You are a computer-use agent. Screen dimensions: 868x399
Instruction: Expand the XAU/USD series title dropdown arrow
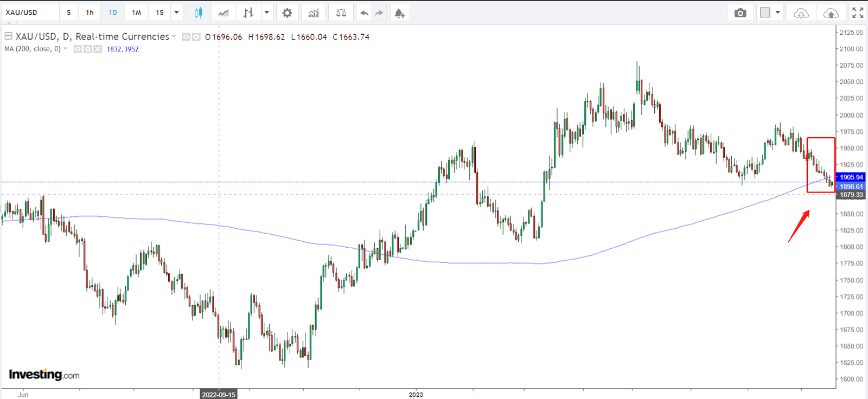(x=174, y=37)
